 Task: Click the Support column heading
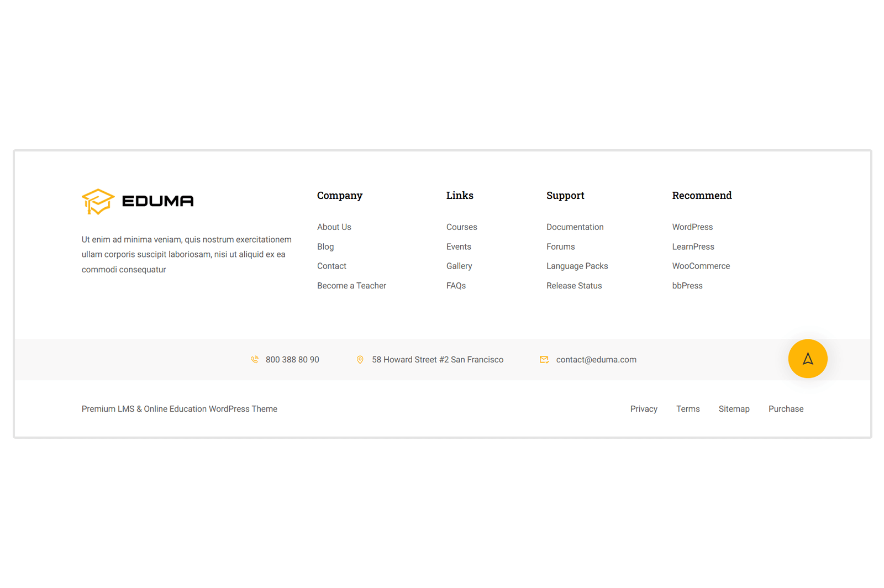point(565,196)
